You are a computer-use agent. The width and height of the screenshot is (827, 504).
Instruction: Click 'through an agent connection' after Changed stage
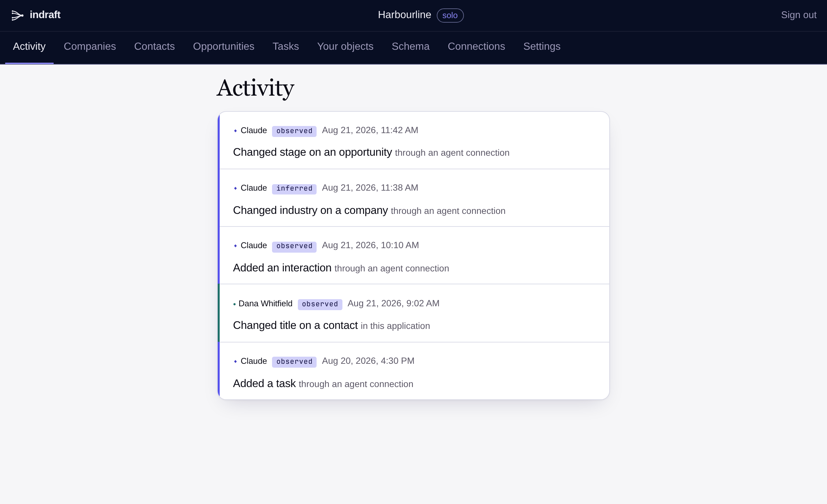coord(452,153)
